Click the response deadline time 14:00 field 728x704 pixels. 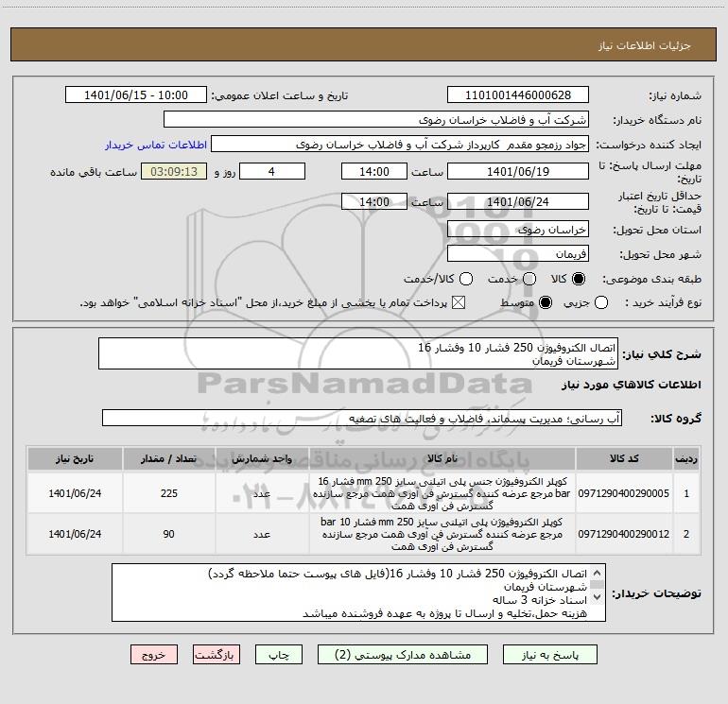[374, 172]
